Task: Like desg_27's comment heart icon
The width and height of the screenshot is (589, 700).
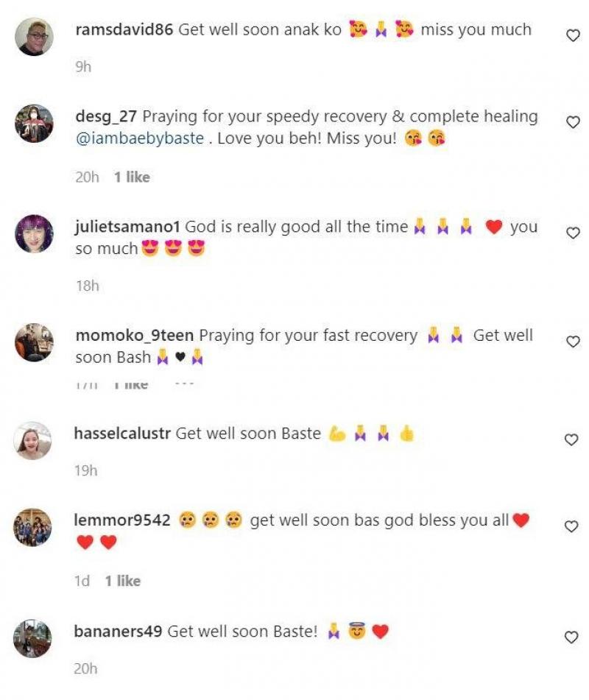Action: (x=573, y=122)
